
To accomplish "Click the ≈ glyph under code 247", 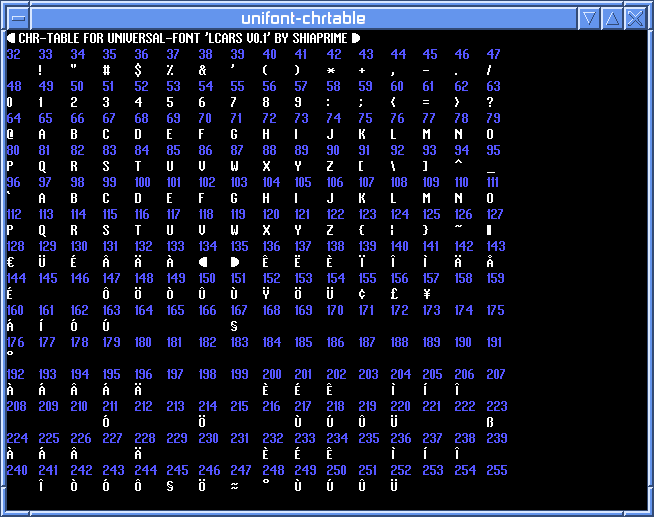I will coord(234,486).
